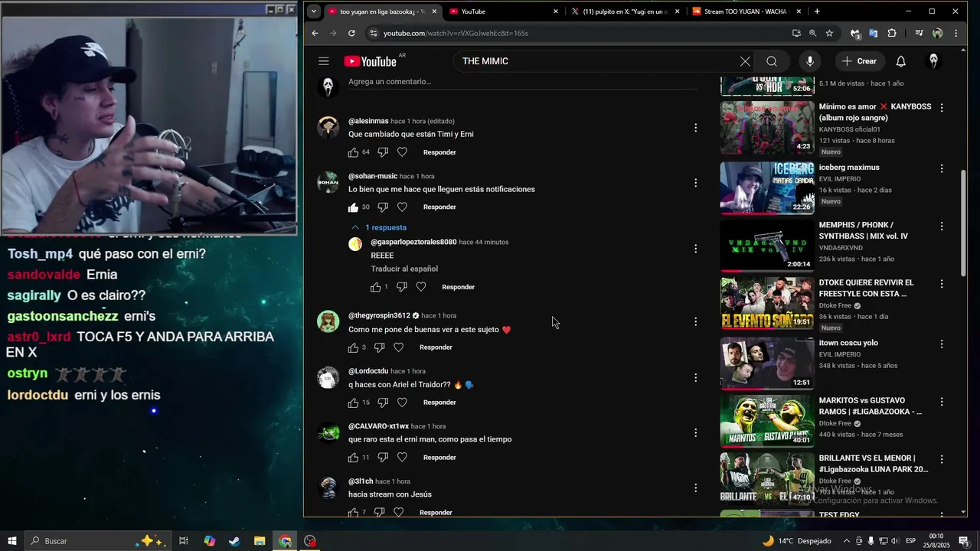Dislike the @alesinmas comment
This screenshot has height=551, width=980.
coord(383,152)
